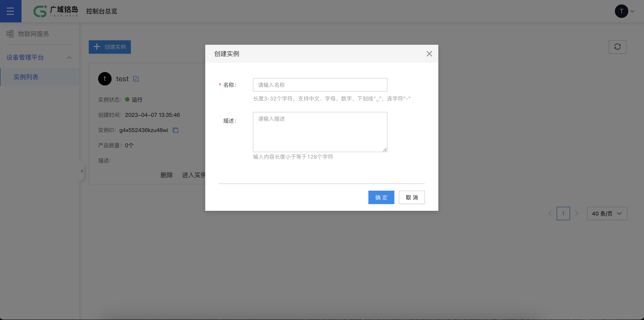Go to next page arrow
The image size is (644, 320).
pos(577,213)
